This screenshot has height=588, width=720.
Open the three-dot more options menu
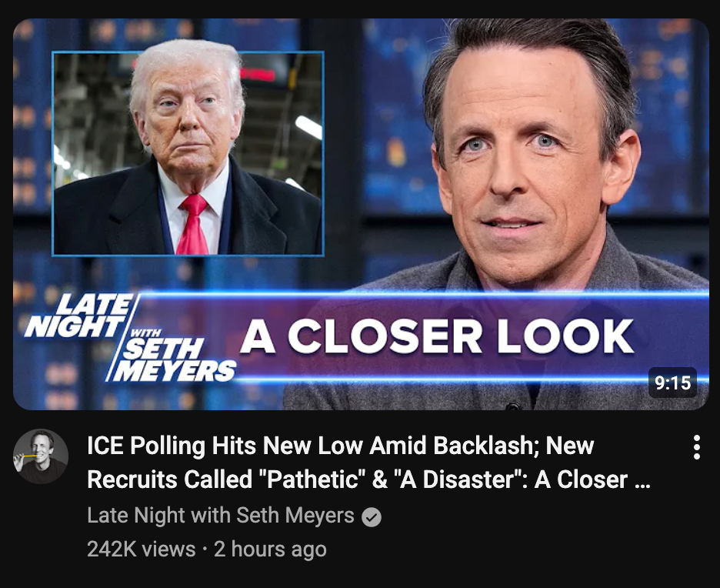click(x=697, y=447)
